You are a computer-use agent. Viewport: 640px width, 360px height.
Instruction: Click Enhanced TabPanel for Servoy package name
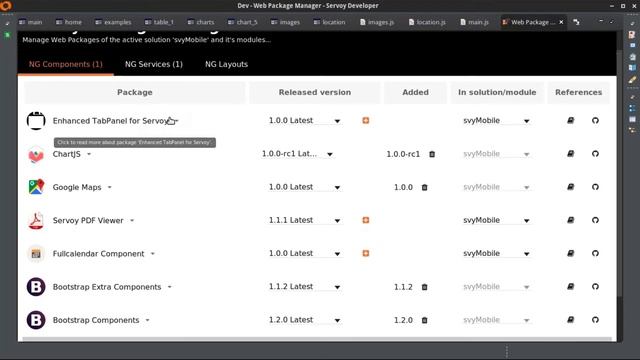(x=111, y=121)
